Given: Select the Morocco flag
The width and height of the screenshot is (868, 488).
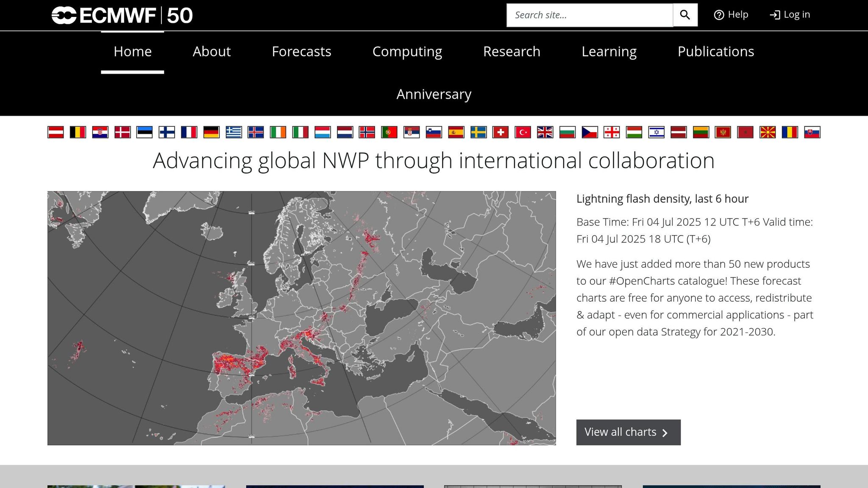Looking at the screenshot, I should click(x=746, y=132).
